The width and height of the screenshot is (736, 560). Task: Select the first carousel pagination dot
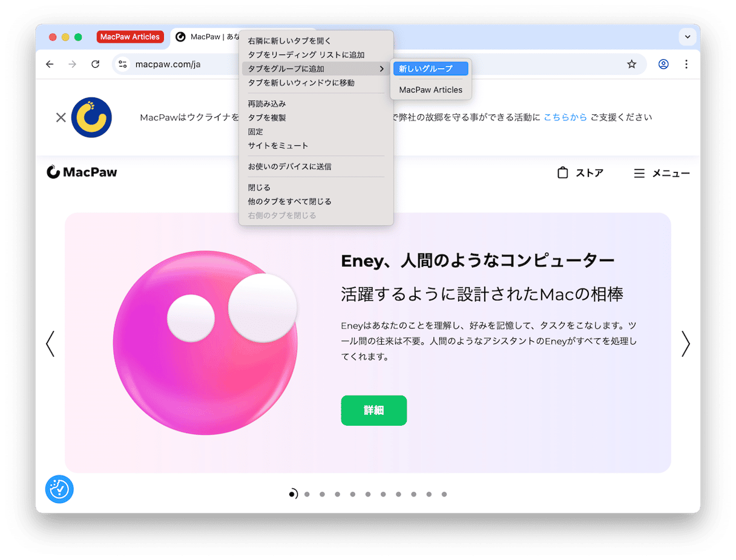(293, 494)
